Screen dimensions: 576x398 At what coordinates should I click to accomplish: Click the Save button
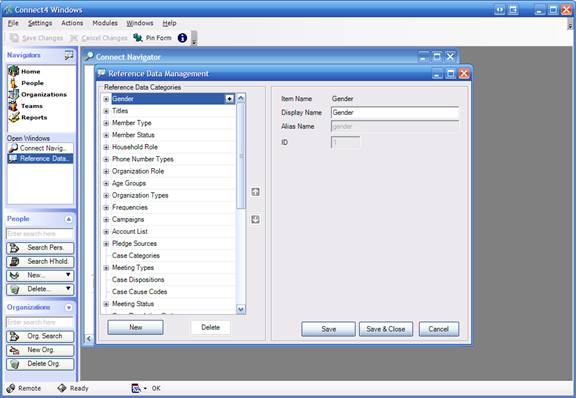pyautogui.click(x=328, y=329)
